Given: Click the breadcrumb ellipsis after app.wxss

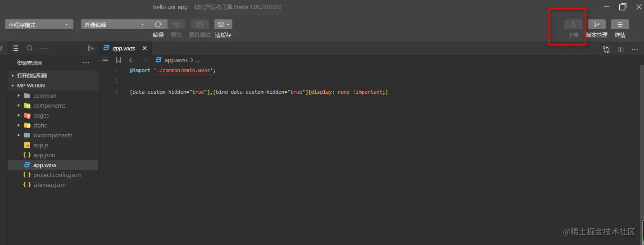Looking at the screenshot, I should 197,60.
